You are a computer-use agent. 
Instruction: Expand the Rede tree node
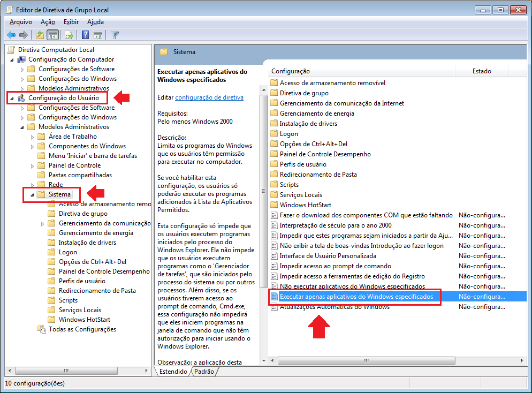click(x=33, y=185)
